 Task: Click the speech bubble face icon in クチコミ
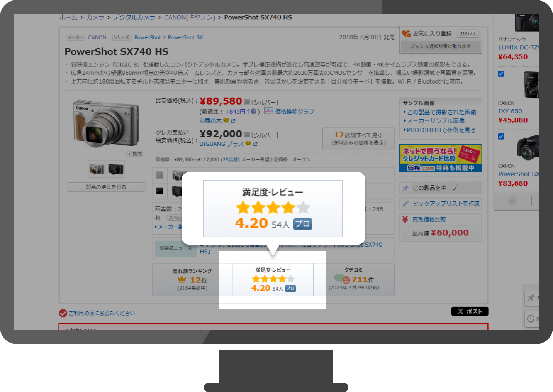[342, 279]
